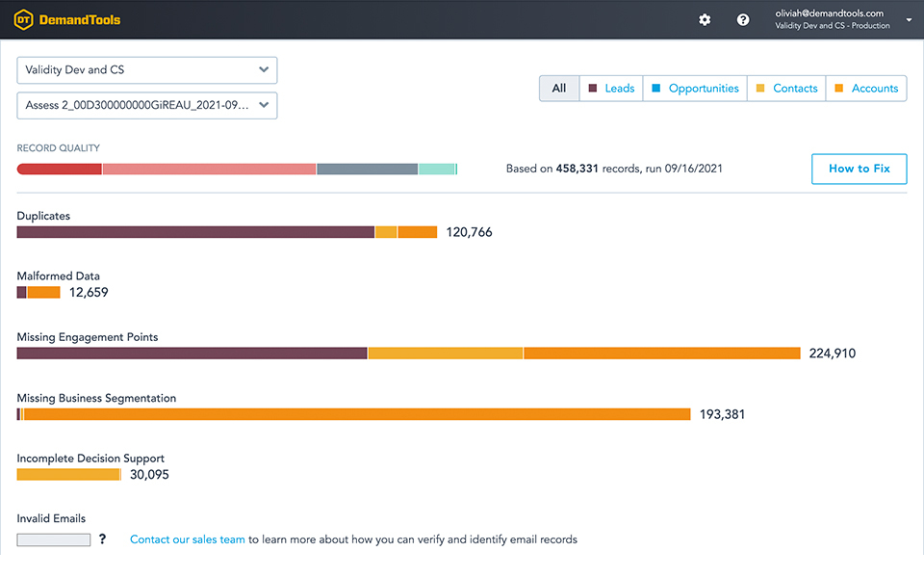This screenshot has height=578, width=924.
Task: Open settings via the gear icon
Action: pos(705,19)
